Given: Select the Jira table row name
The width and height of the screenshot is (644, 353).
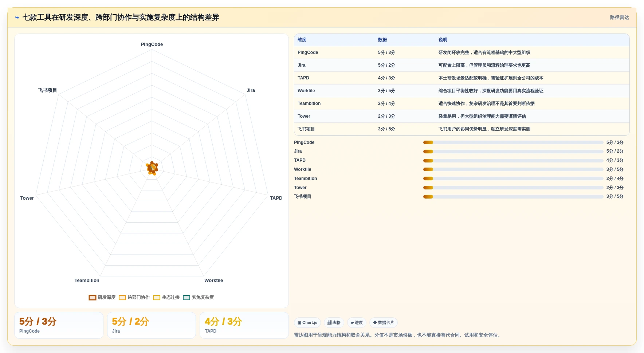Looking at the screenshot, I should click(302, 65).
